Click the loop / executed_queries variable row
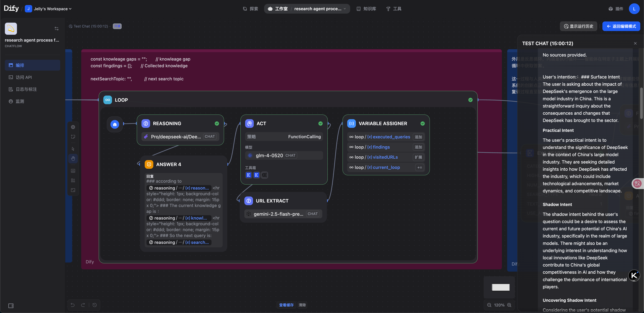Screen dimensions: 644x313 [386, 137]
